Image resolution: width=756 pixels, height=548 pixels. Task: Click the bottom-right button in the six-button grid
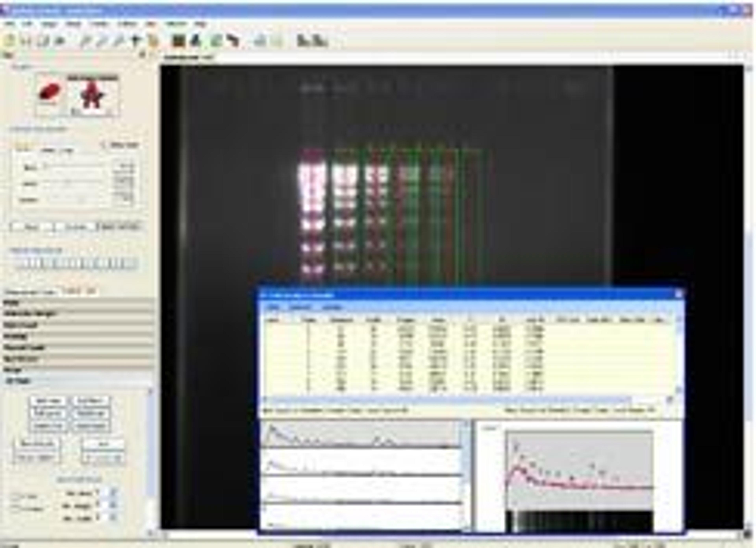(90, 426)
